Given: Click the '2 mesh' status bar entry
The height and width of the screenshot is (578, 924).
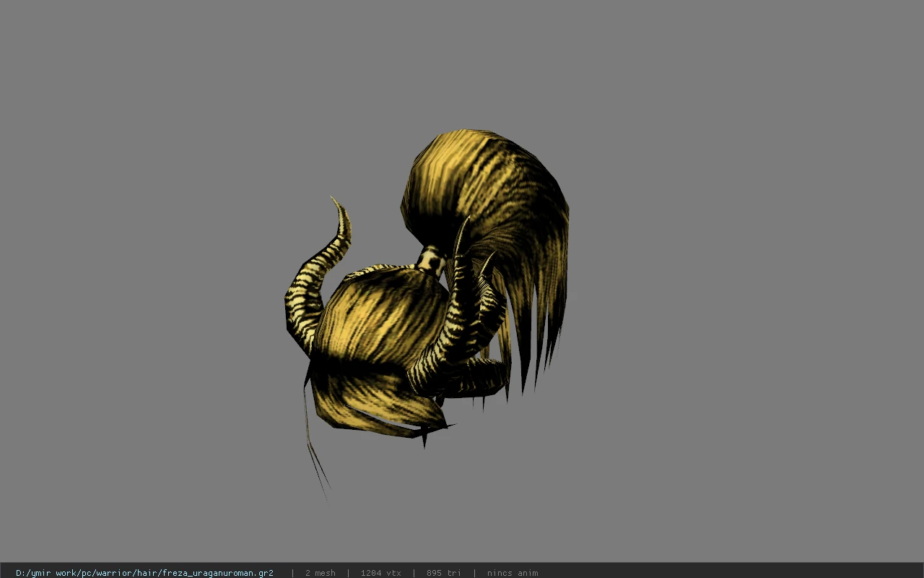Looking at the screenshot, I should pyautogui.click(x=320, y=573).
